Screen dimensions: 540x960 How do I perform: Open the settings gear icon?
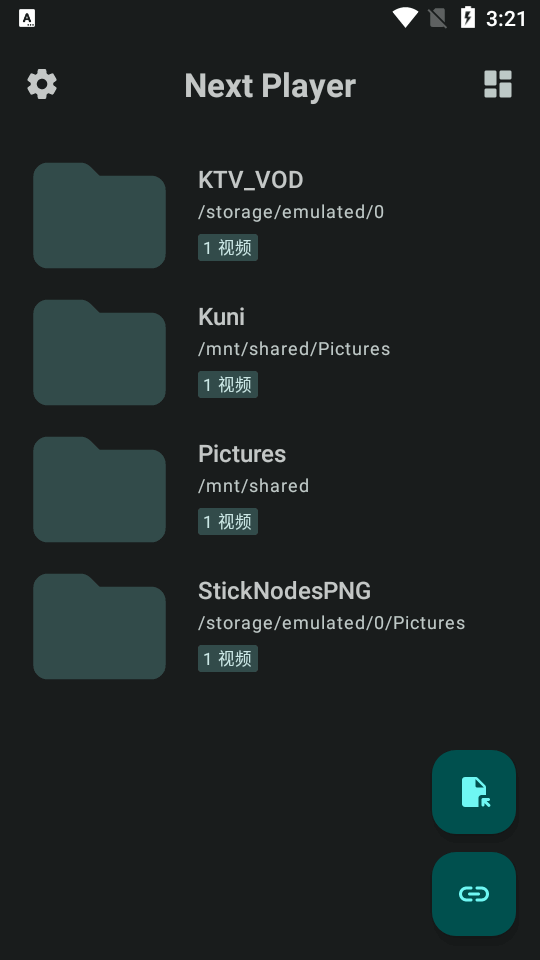pos(42,84)
